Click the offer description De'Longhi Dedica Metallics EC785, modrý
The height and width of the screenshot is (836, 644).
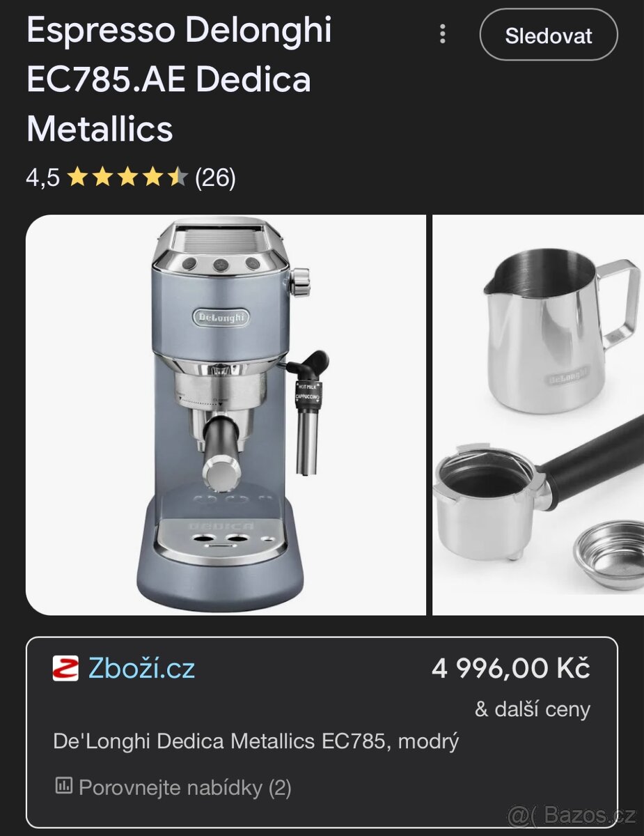click(x=256, y=741)
